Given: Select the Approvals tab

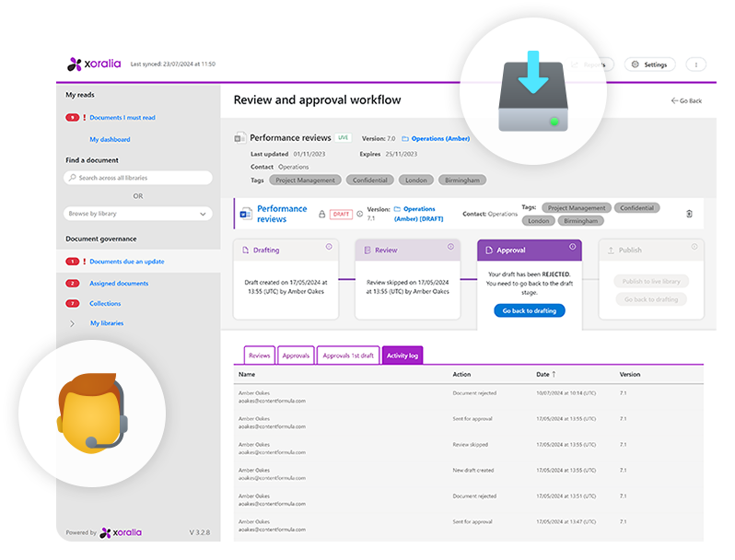Looking at the screenshot, I should click(296, 356).
